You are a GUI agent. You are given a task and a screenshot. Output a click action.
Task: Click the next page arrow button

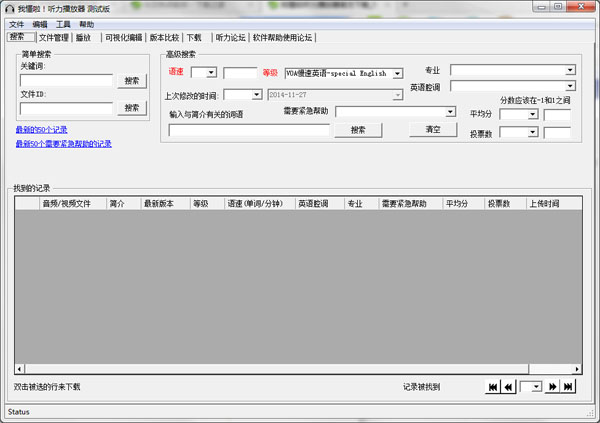pos(552,387)
